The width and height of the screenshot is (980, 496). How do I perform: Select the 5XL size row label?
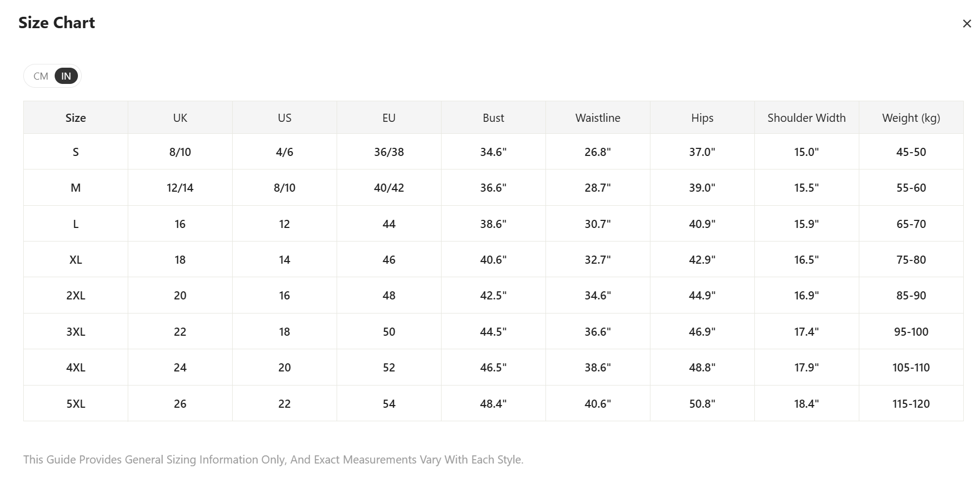(76, 404)
